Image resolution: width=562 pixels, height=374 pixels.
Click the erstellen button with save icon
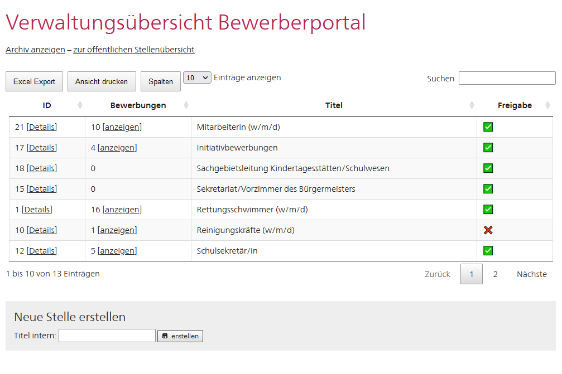180,336
